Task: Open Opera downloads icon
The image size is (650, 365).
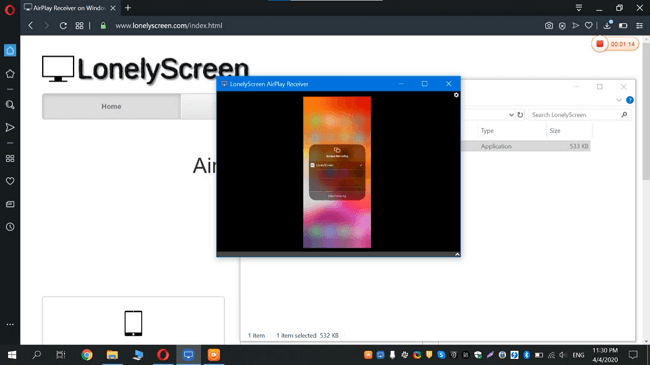Action: pos(607,25)
